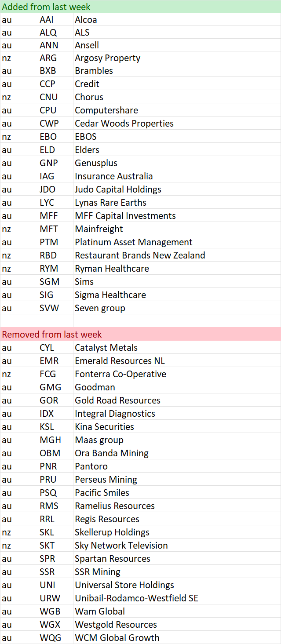
Task: Select ticker cell MFT
Action: 55,229
